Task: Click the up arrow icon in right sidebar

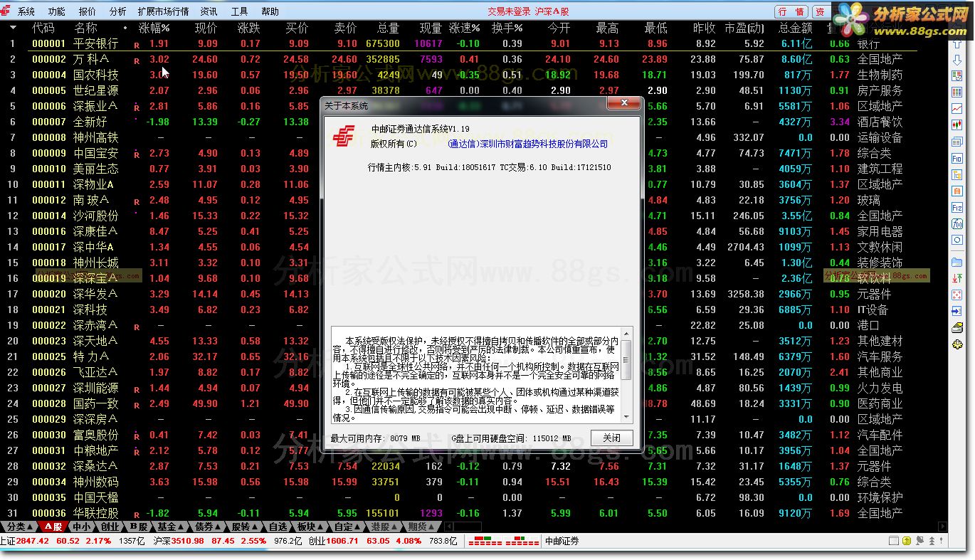Action: tap(956, 45)
